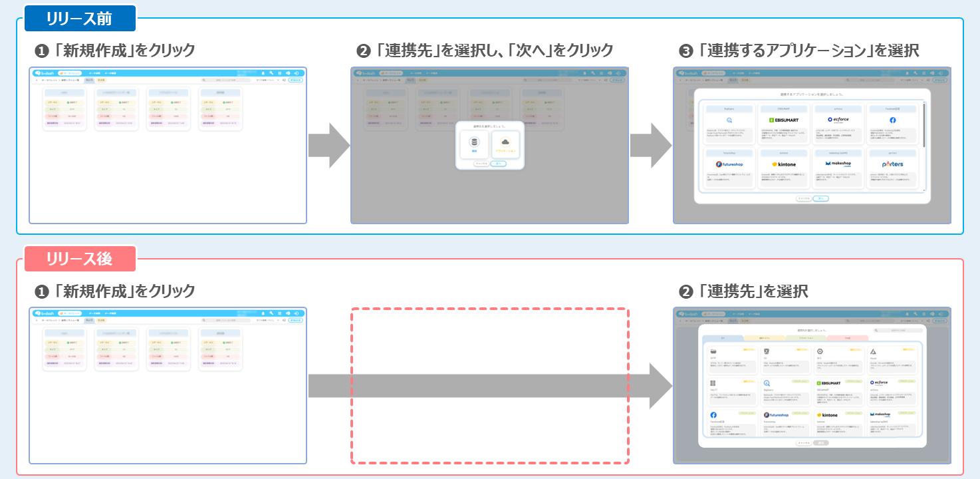This screenshot has width=980, height=479.
Task: Select makeshop card in リリース後 step ❷ dialog
Action: pyautogui.click(x=893, y=423)
